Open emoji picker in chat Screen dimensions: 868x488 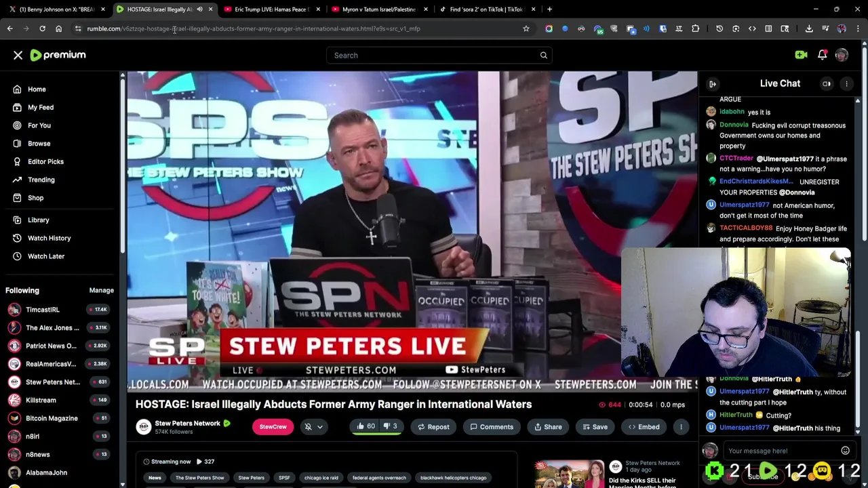845,451
